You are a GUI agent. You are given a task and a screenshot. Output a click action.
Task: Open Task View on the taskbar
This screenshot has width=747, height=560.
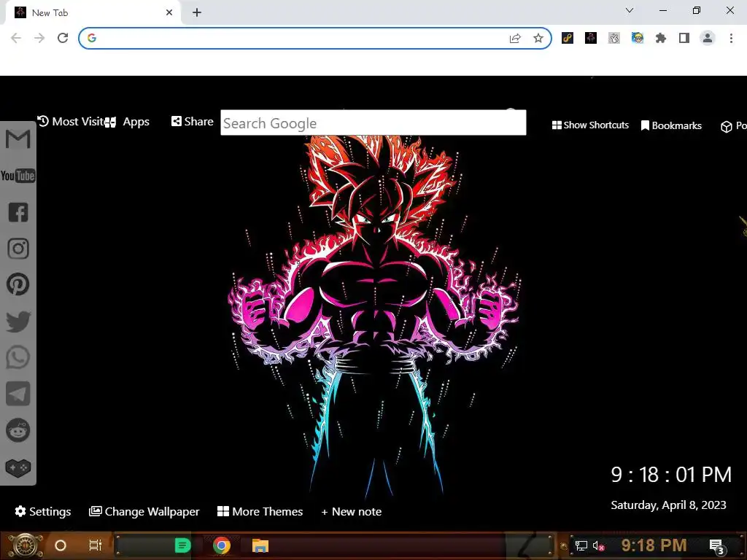[x=96, y=545]
